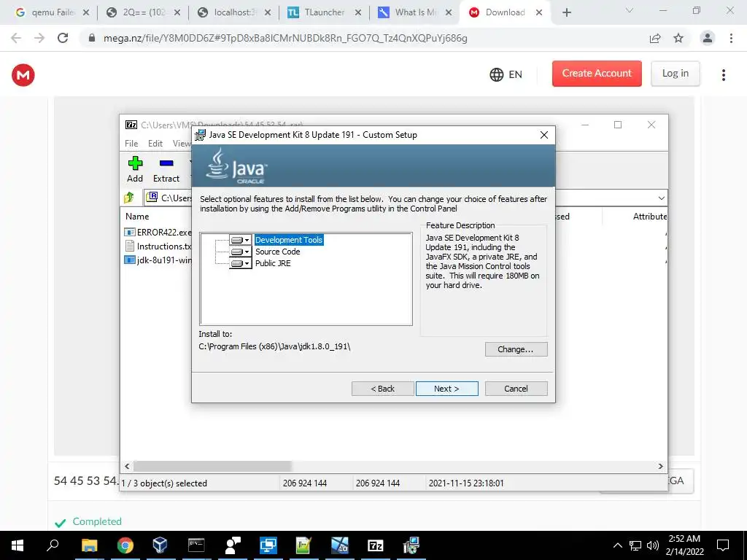Open the Chrome three-dot menu

tap(731, 38)
